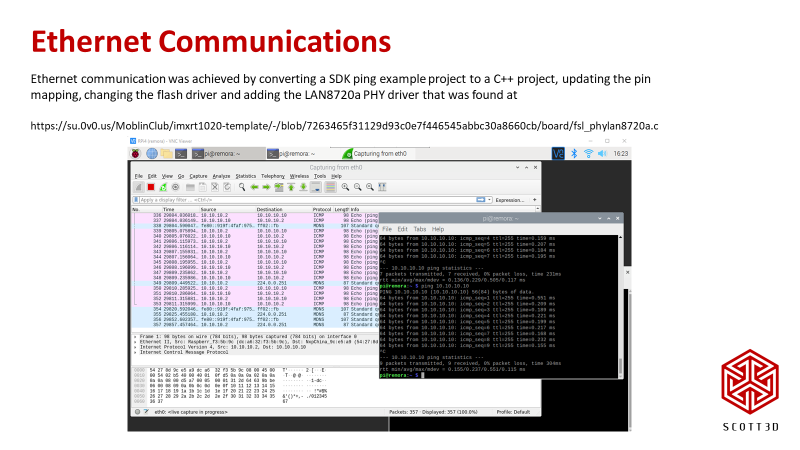Open the file manager folders icon
Screen dimensions: 800x450
click(166, 154)
